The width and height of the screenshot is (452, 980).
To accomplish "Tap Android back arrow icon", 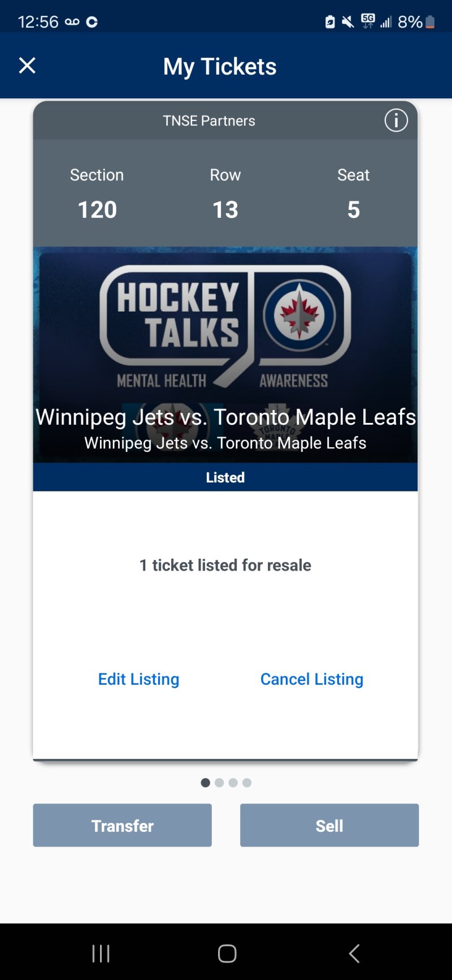I will pos(354,953).
